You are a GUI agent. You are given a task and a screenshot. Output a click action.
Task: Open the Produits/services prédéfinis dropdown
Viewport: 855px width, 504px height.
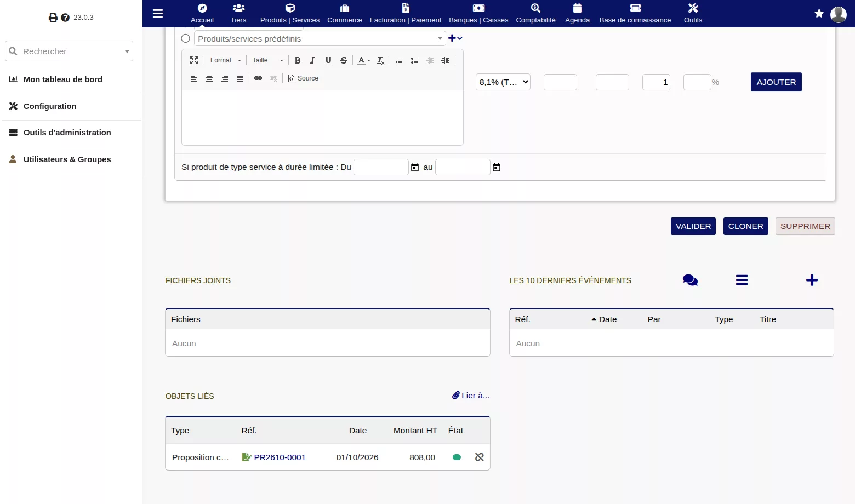(x=320, y=38)
